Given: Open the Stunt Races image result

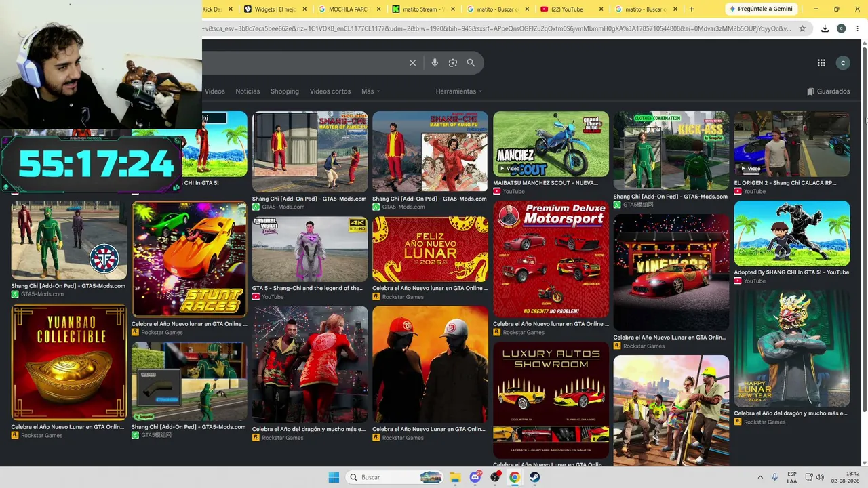Looking at the screenshot, I should point(189,259).
